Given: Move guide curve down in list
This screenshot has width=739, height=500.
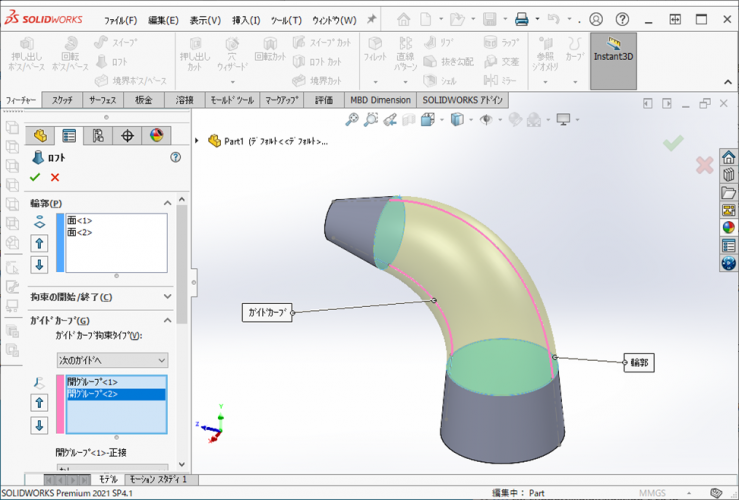Looking at the screenshot, I should (x=40, y=425).
